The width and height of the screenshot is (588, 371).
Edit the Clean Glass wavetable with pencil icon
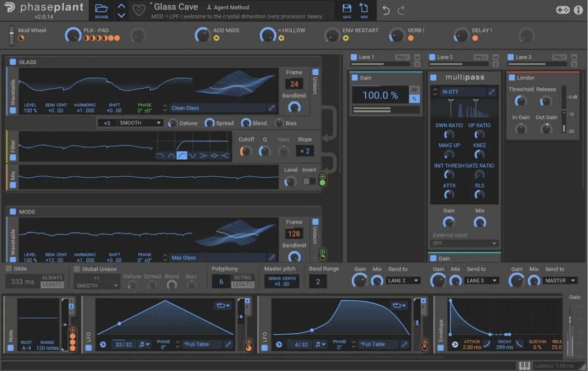pos(272,108)
